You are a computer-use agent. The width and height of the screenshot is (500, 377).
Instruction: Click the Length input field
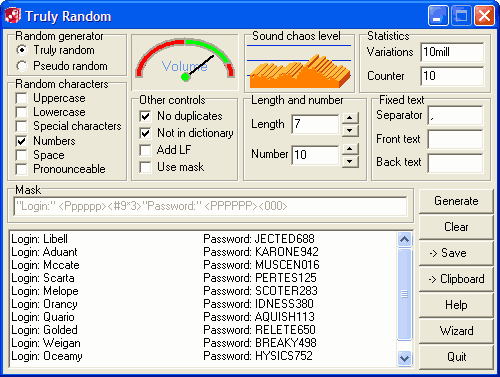point(315,124)
